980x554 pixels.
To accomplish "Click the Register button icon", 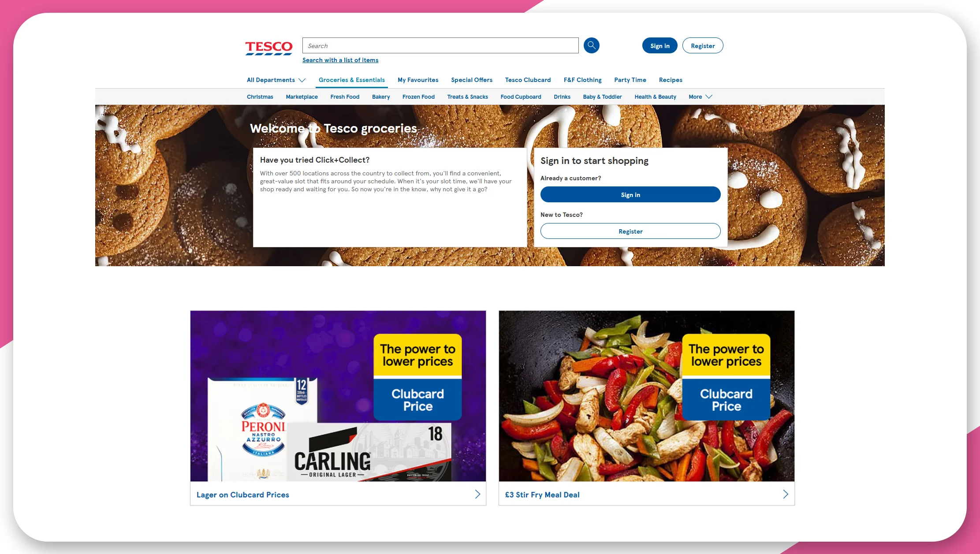I will tap(703, 45).
